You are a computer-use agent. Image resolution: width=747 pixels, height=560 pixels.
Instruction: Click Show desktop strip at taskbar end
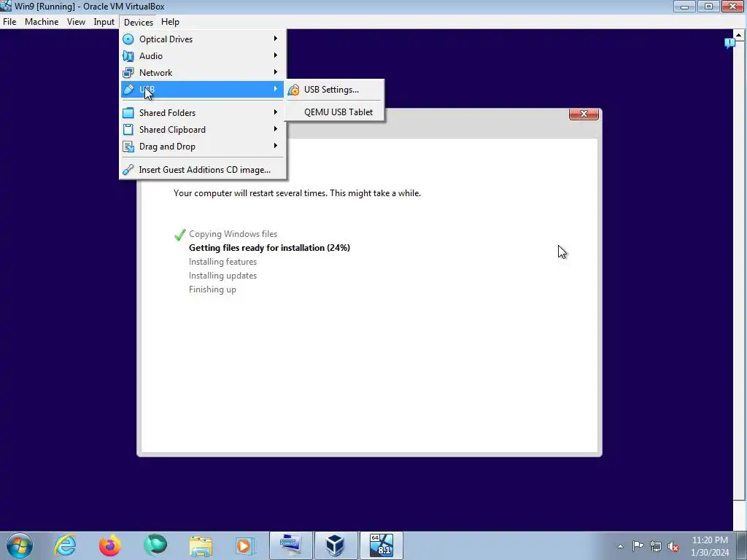[742, 545]
